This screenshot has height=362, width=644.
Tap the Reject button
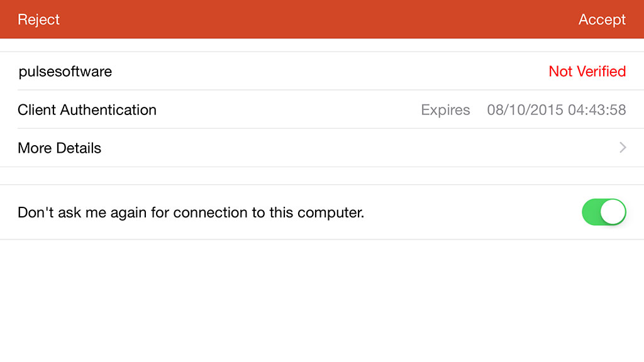pyautogui.click(x=38, y=19)
